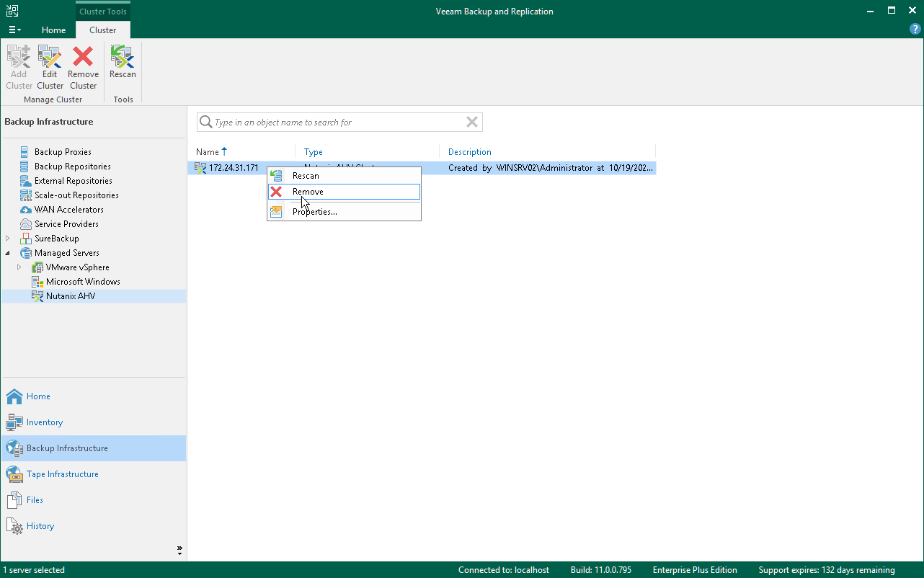Select SureBackup in the tree
Image resolution: width=924 pixels, height=578 pixels.
[x=57, y=239]
